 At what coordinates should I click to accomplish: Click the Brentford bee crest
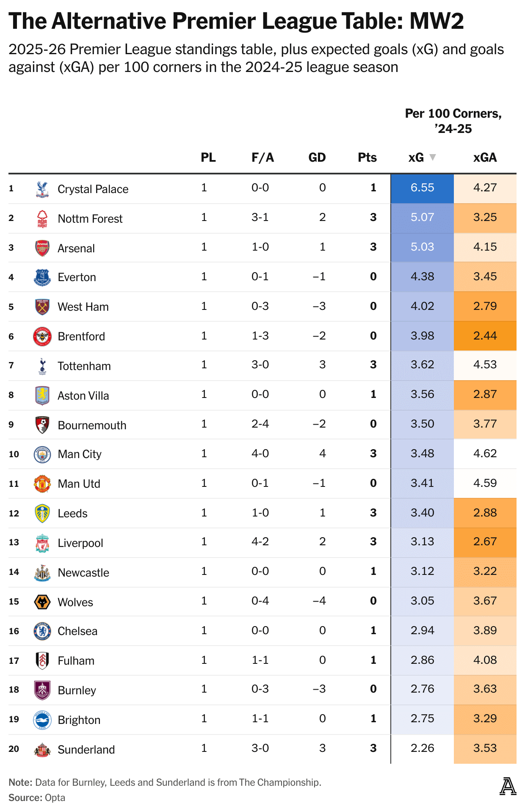tap(42, 336)
